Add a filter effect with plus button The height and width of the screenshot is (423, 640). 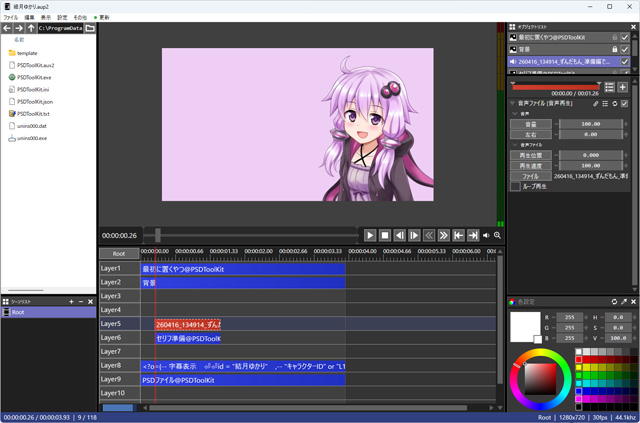(622, 87)
